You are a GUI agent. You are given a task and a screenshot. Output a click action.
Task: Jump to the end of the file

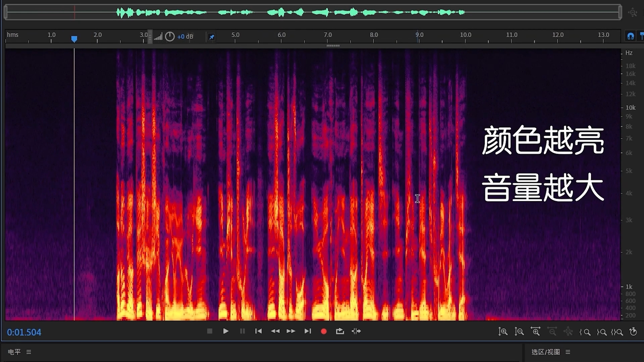tap(308, 331)
